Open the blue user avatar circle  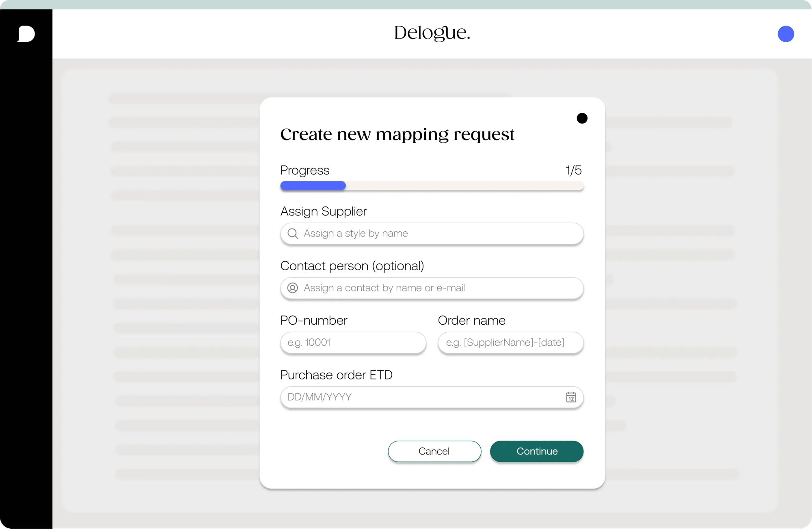pos(786,34)
